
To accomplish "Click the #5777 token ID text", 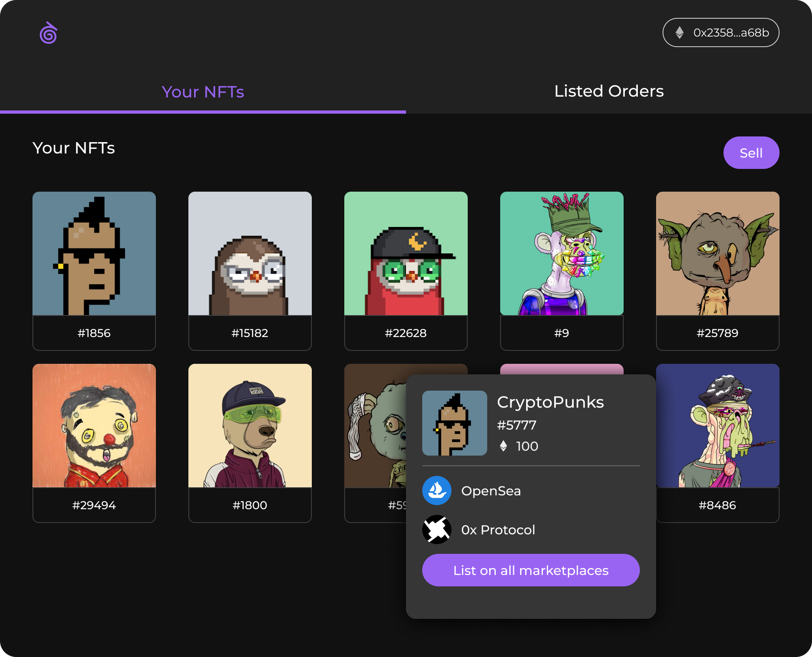I will click(517, 425).
